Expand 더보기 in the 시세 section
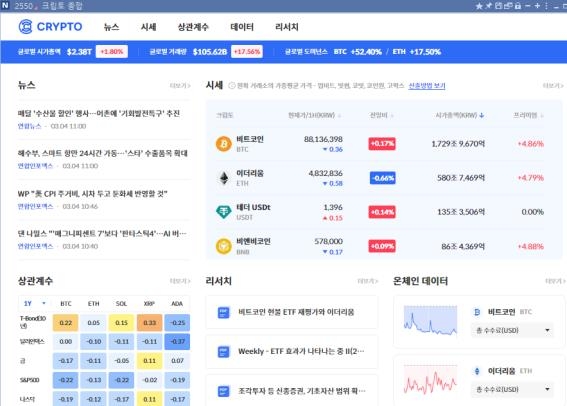Image resolution: width=567 pixels, height=406 pixels. [553, 86]
